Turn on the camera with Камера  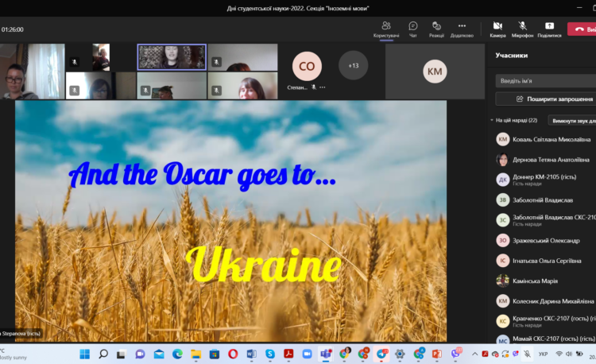click(x=497, y=29)
